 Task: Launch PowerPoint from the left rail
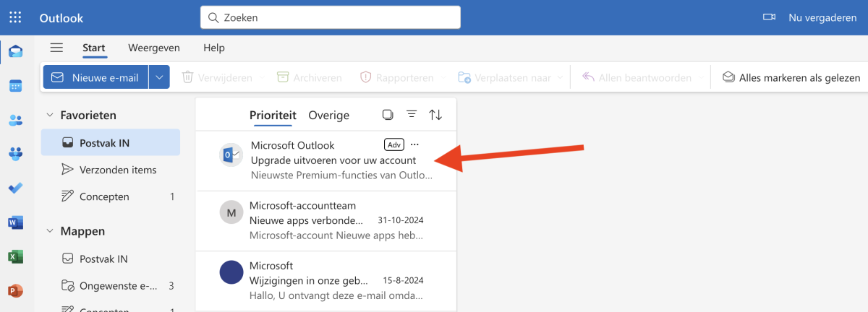15,290
